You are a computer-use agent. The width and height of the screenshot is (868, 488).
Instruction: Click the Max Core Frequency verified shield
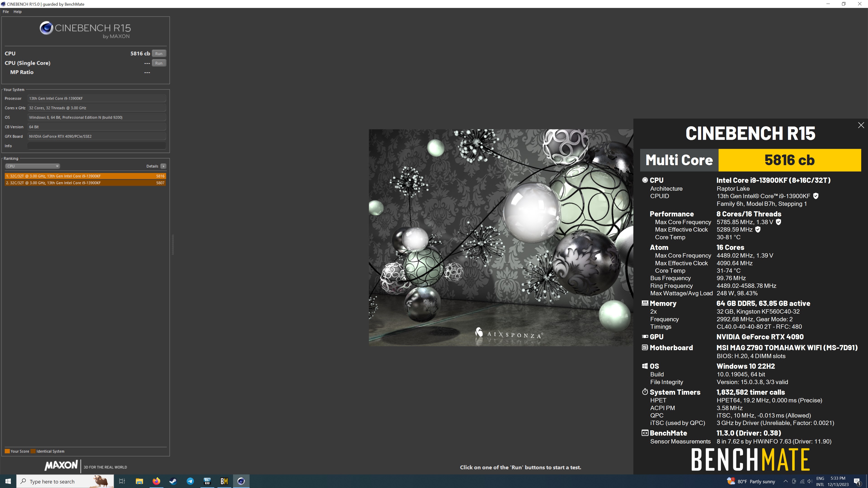click(x=778, y=222)
